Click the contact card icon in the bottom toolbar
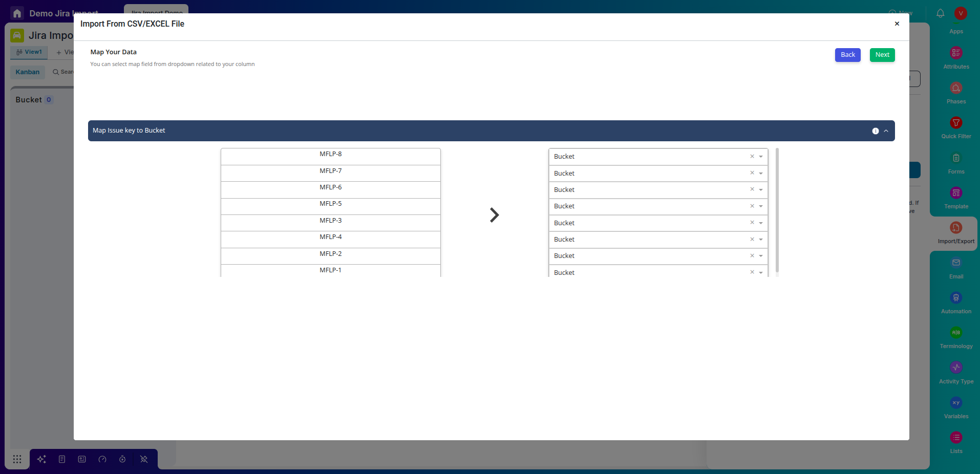The image size is (980, 474). pyautogui.click(x=82, y=459)
